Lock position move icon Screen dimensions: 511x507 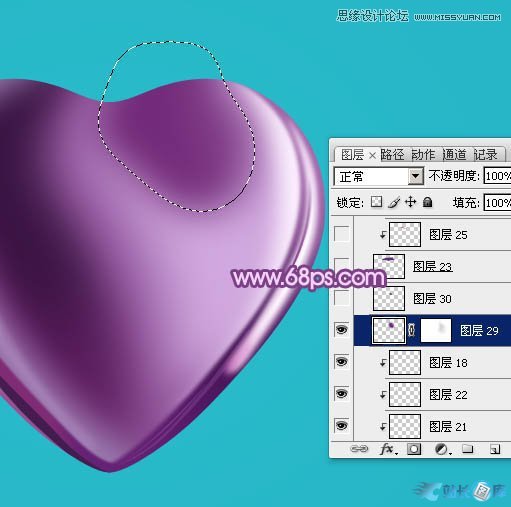pos(410,202)
